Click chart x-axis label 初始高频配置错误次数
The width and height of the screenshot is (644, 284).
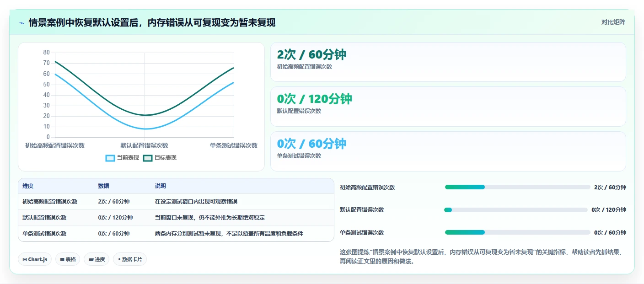coord(55,145)
